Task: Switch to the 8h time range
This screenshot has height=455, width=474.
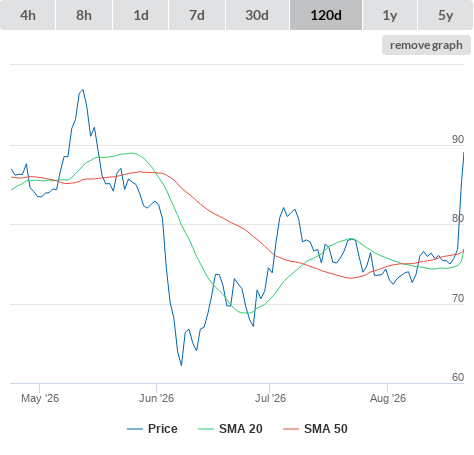Action: pyautogui.click(x=84, y=15)
